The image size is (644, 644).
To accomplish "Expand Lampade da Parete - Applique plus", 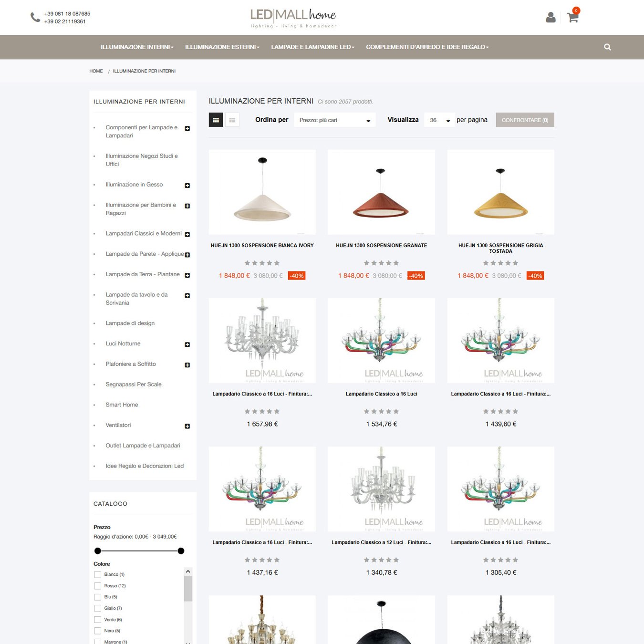I will click(187, 255).
